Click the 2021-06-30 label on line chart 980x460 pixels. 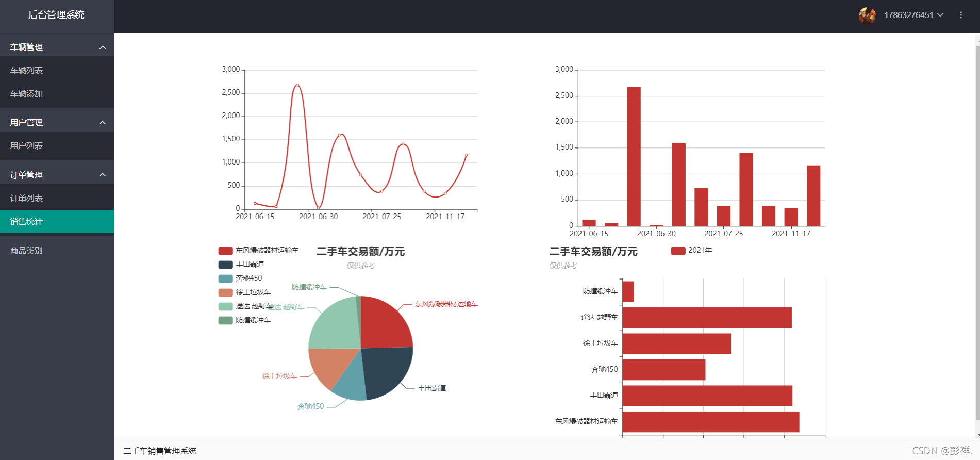[319, 217]
